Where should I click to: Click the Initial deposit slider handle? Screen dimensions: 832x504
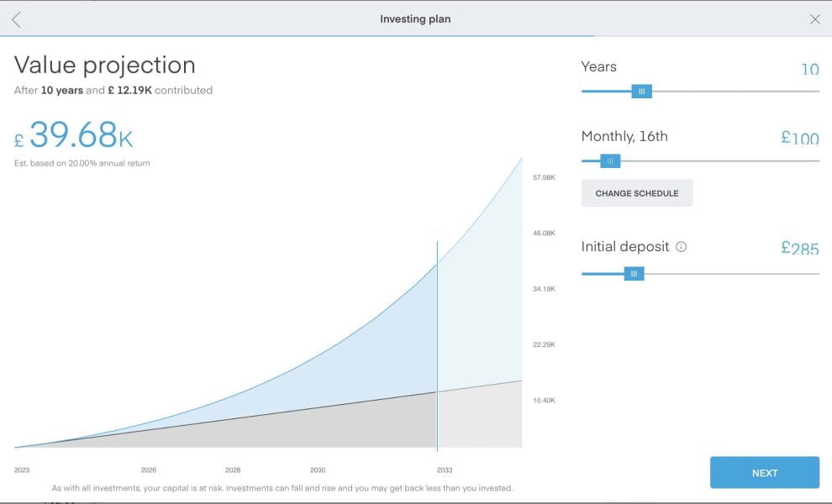click(x=634, y=273)
